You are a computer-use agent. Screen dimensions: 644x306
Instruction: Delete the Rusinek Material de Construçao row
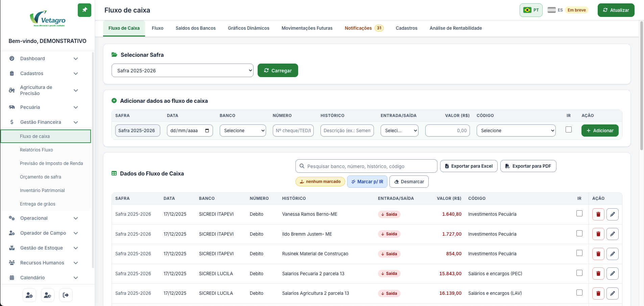(598, 254)
